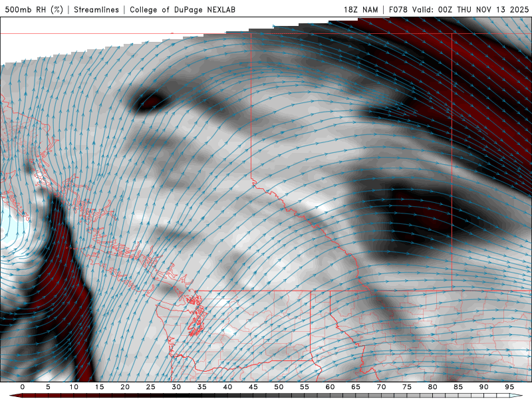Click the colorbar label '45'
Screen dimensions: 532x399
point(253,387)
